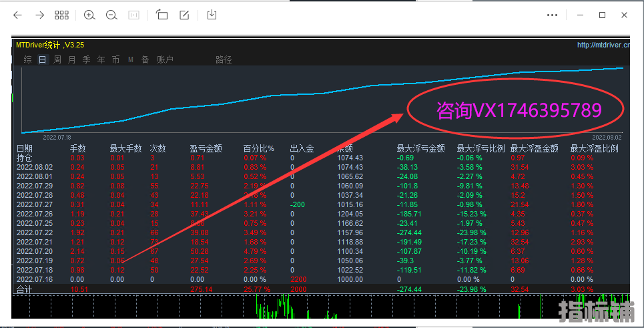Switch to the 周 weekly tab
Image resolution: width=644 pixels, height=328 pixels.
[x=57, y=59]
